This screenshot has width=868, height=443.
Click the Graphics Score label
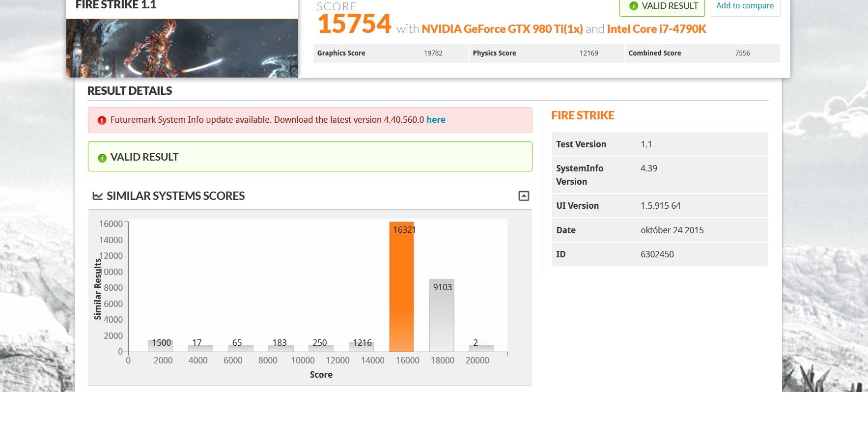(341, 53)
